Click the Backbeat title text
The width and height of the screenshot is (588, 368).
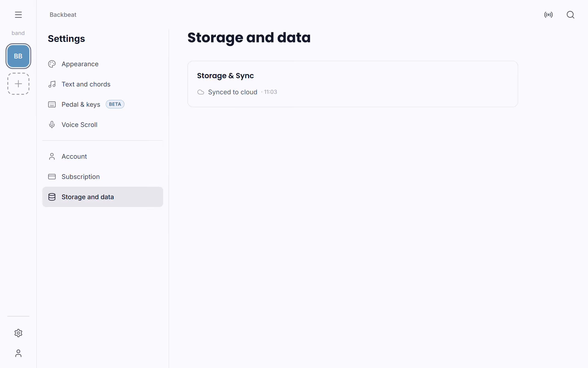63,14
